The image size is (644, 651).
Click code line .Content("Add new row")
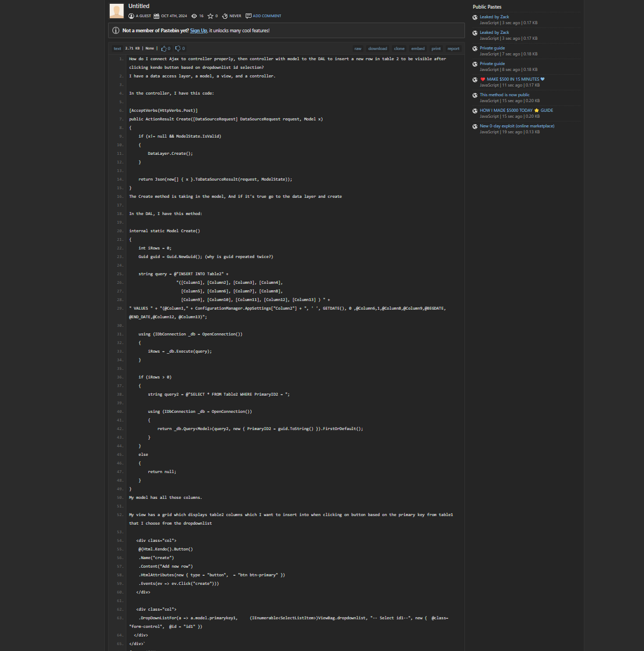(166, 566)
